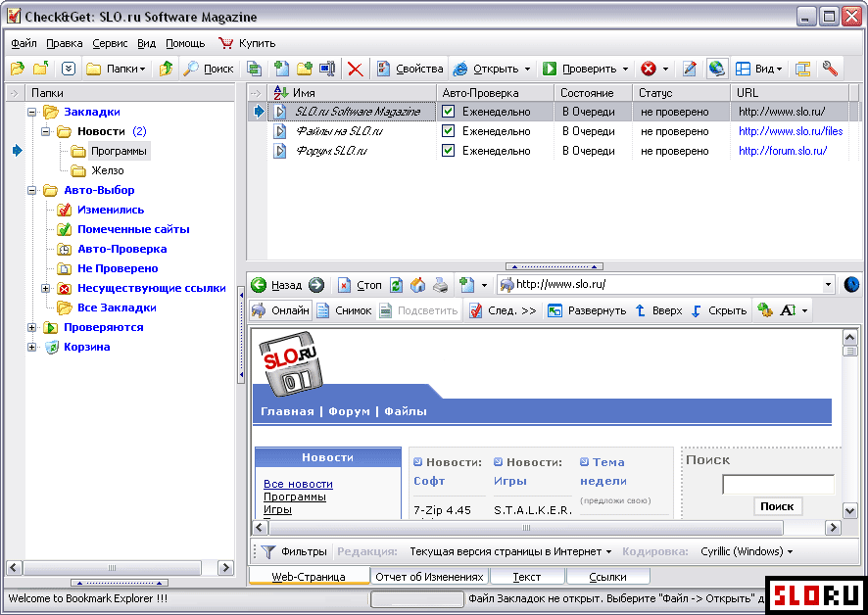This screenshot has width=868, height=615.
Task: Expand the Проверить dropdown arrow
Action: pos(626,70)
